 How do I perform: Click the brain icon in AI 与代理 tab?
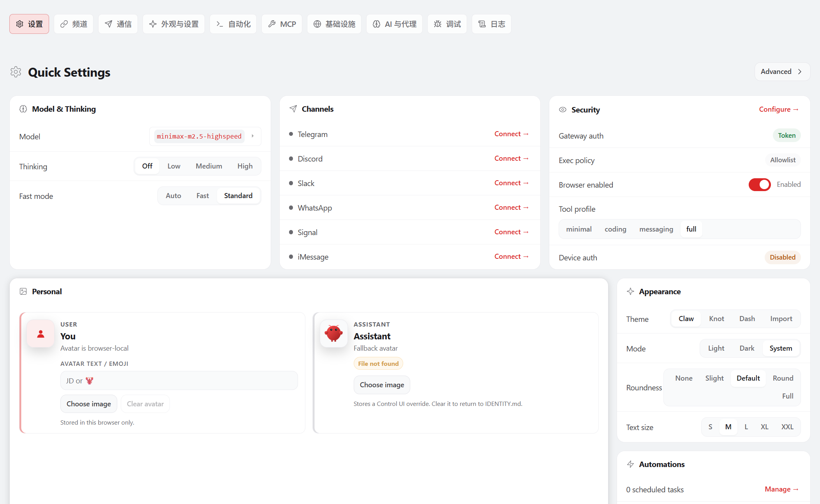376,24
